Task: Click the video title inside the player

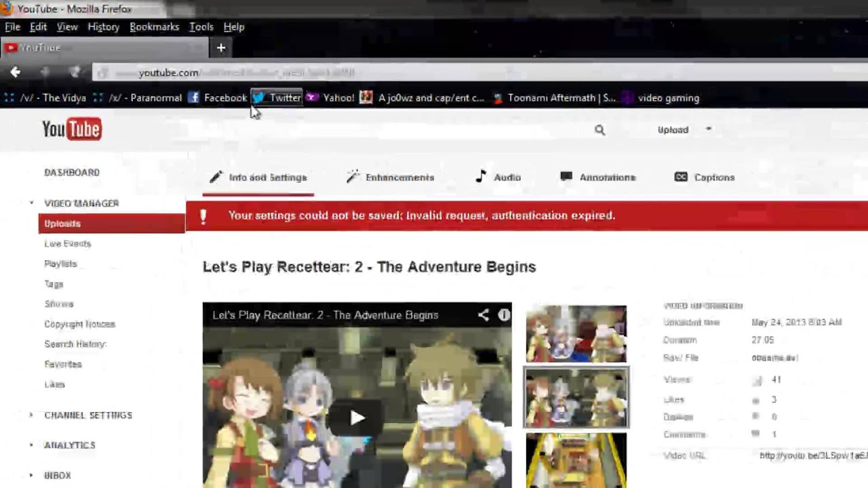Action: tap(325, 315)
